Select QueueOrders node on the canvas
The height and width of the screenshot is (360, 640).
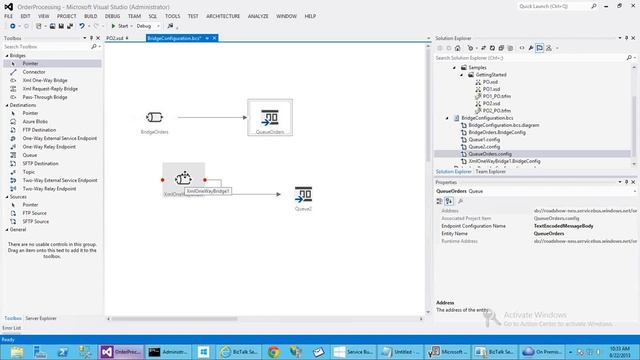[x=270, y=118]
